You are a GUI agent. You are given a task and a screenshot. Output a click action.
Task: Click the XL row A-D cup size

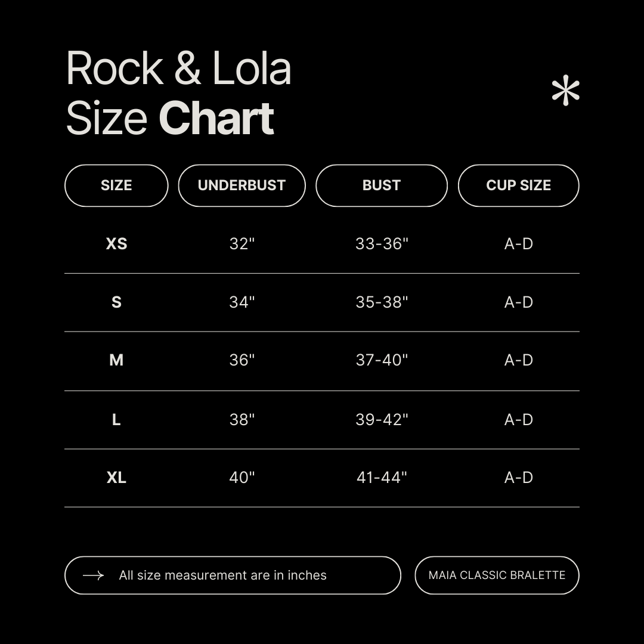pyautogui.click(x=518, y=478)
